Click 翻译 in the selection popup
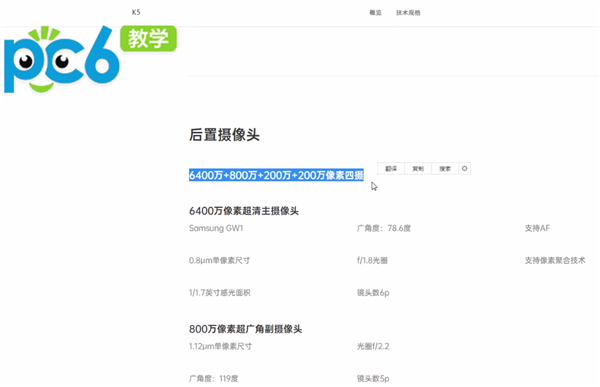The height and width of the screenshot is (387, 600). coord(391,168)
